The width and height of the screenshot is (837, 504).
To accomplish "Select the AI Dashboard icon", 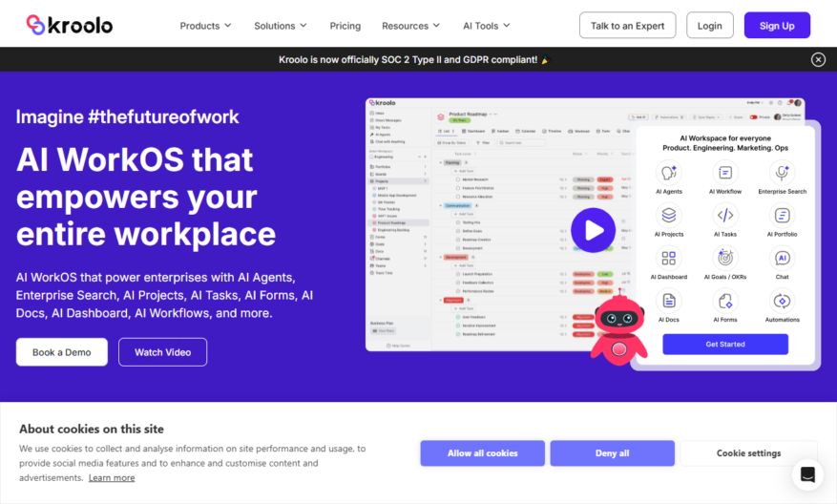I will pos(668,258).
